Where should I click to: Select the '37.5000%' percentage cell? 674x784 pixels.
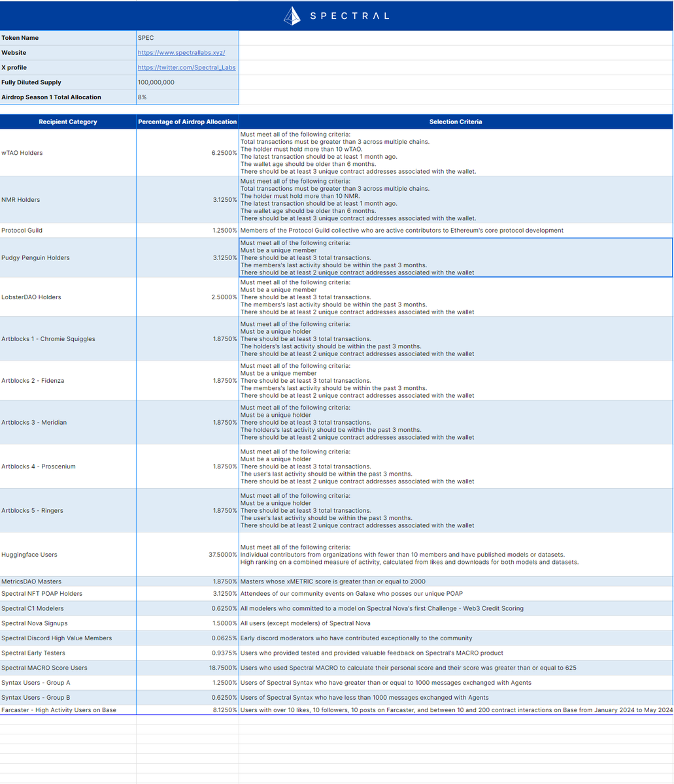tap(188, 555)
